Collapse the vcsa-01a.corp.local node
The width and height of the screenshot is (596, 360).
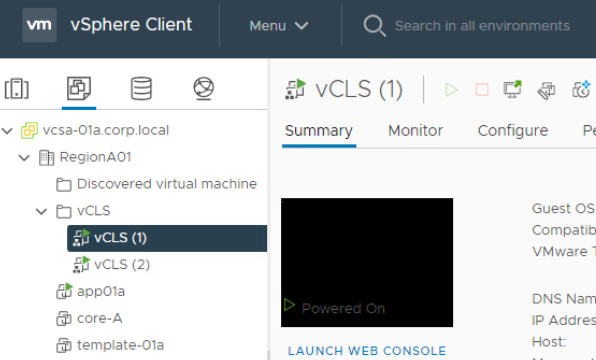coord(7,131)
